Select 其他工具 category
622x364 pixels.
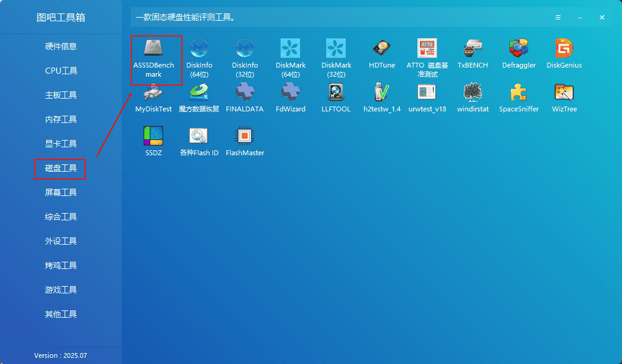coord(61,314)
